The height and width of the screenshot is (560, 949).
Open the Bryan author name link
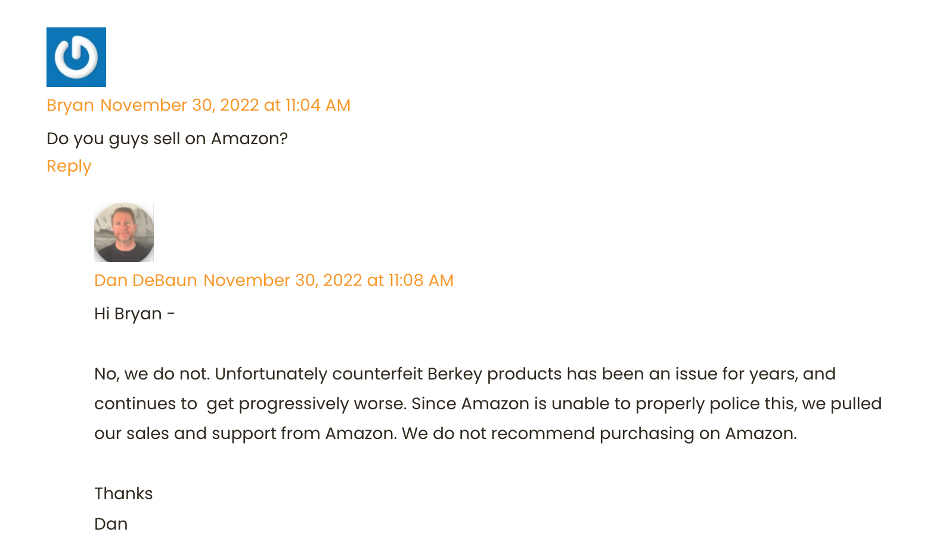point(70,105)
